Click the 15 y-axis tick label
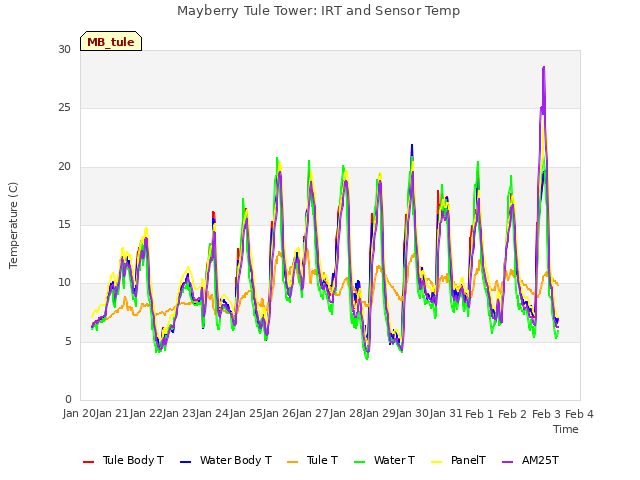Image resolution: width=640 pixels, height=480 pixels. [64, 224]
